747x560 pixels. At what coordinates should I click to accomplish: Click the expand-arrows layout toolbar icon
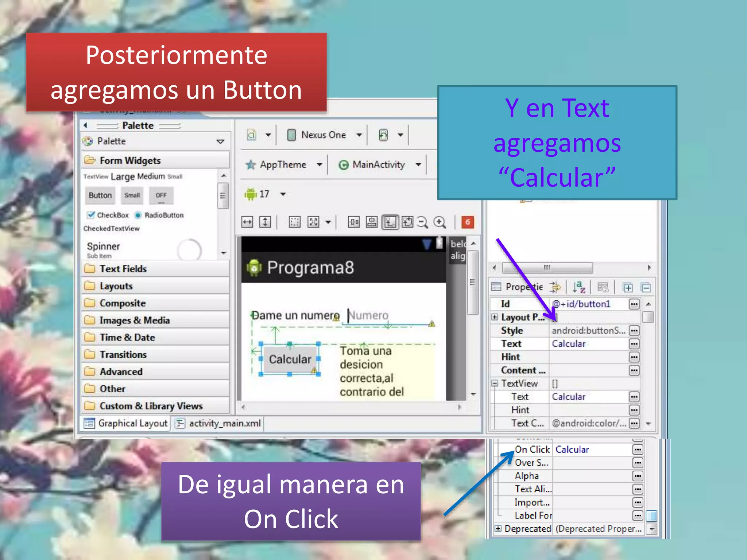[313, 222]
